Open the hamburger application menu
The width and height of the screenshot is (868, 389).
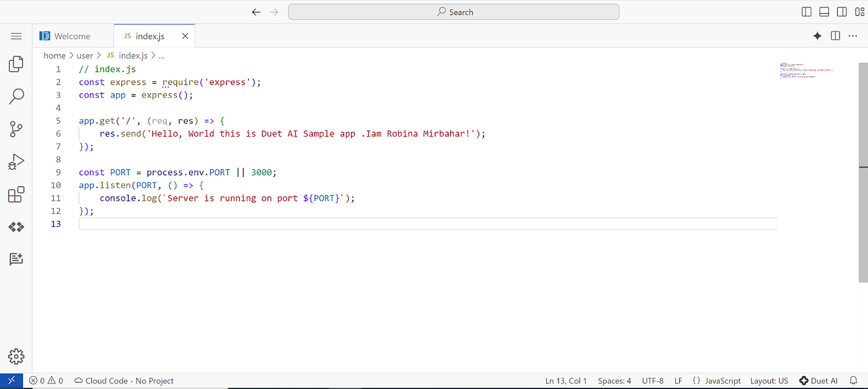[x=16, y=37]
